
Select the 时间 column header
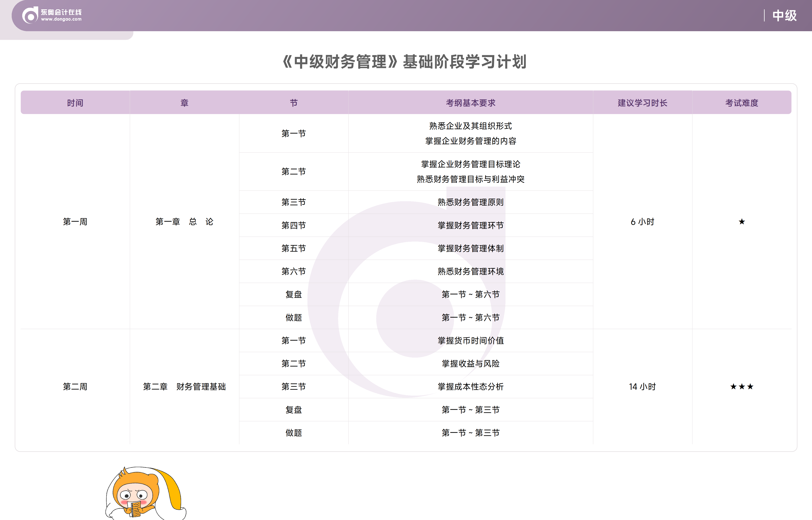pos(75,103)
